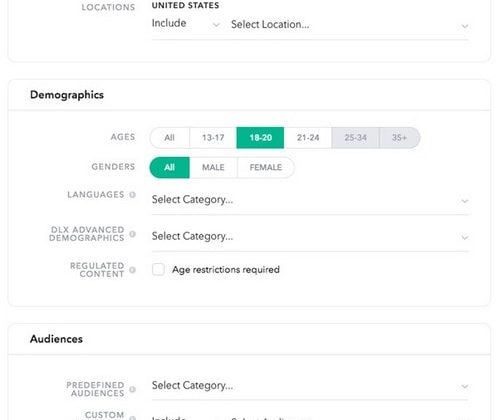Screen dimensions: 500x420
Task: Select the 21-24 age range
Action: [x=308, y=138]
